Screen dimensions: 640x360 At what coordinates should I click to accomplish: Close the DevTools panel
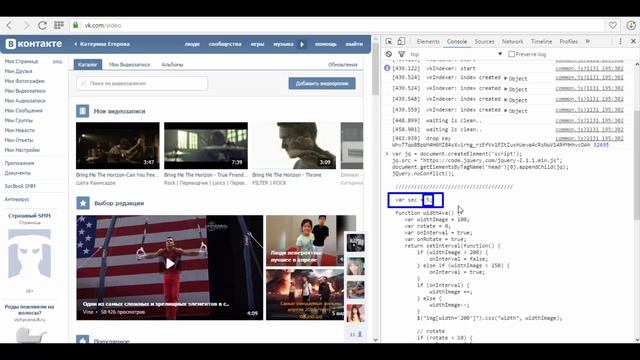click(633, 41)
